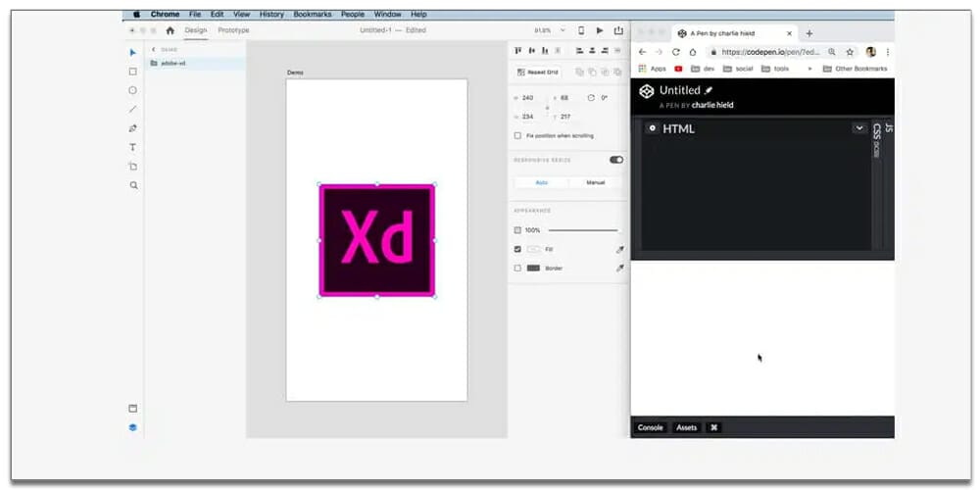980x490 pixels.
Task: Select the Pen tool in XD toolbar
Action: click(132, 128)
